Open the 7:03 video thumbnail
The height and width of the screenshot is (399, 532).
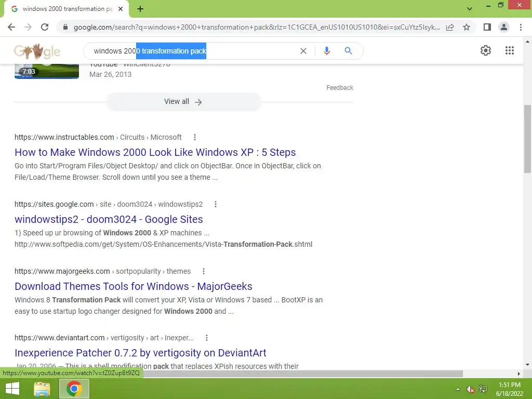[x=47, y=71]
